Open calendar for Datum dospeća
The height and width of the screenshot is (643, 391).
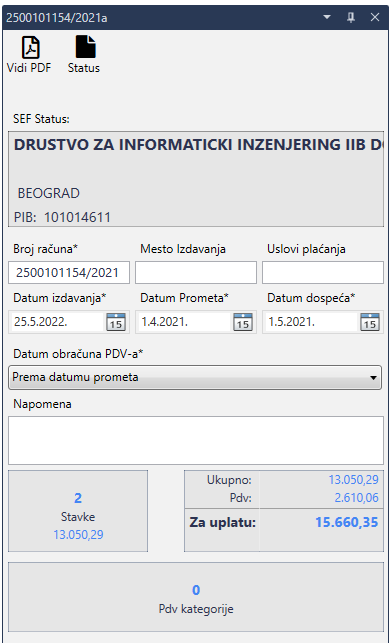point(370,322)
